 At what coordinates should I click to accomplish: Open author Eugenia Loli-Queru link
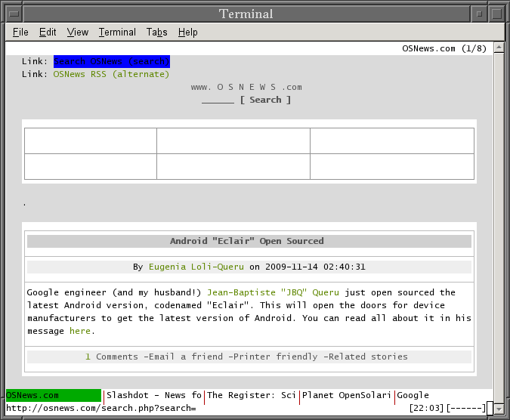tap(196, 267)
